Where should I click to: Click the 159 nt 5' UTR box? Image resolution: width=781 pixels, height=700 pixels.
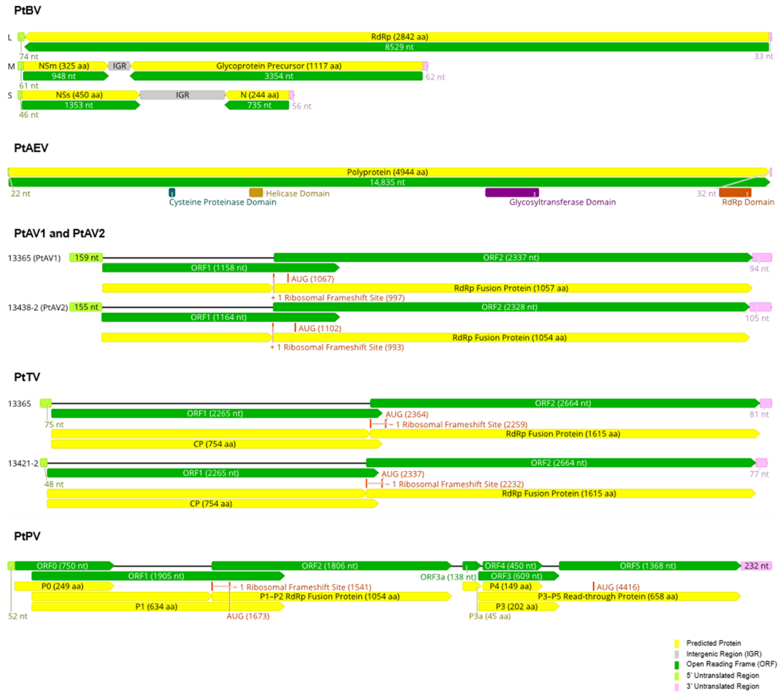(x=86, y=257)
